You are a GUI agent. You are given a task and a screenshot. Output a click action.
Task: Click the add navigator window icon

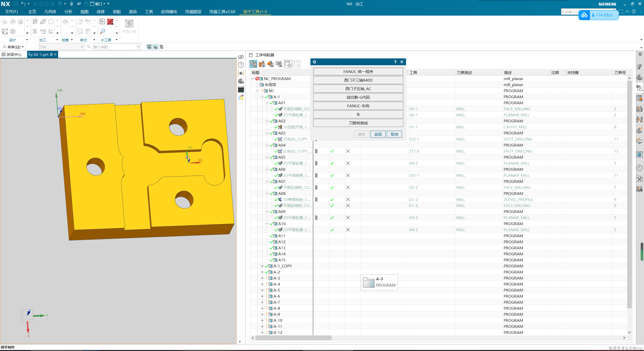(x=288, y=64)
